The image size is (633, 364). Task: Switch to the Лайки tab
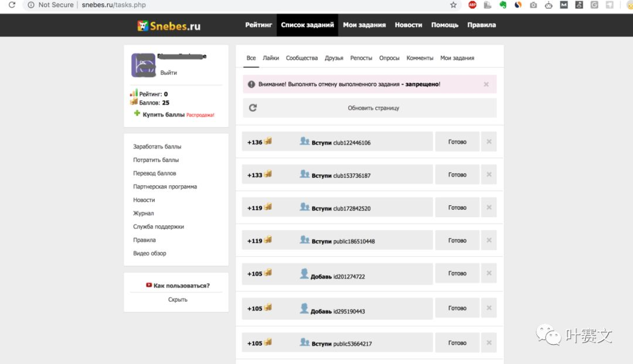pyautogui.click(x=271, y=58)
